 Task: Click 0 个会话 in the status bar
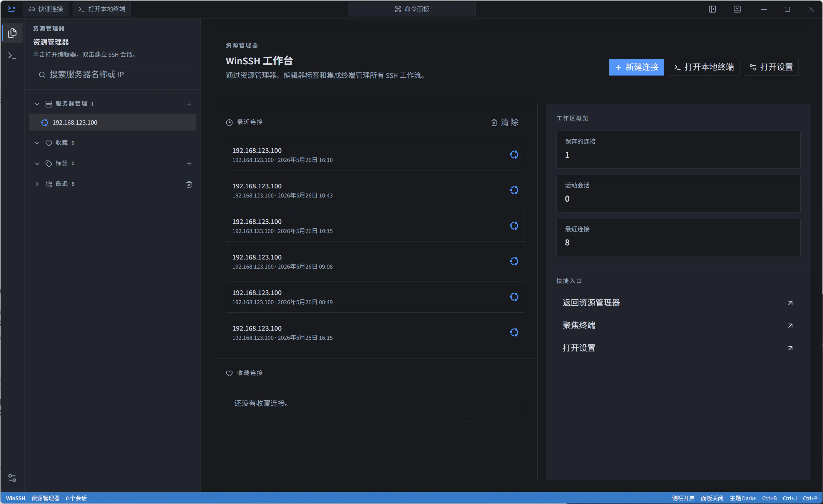pyautogui.click(x=76, y=498)
